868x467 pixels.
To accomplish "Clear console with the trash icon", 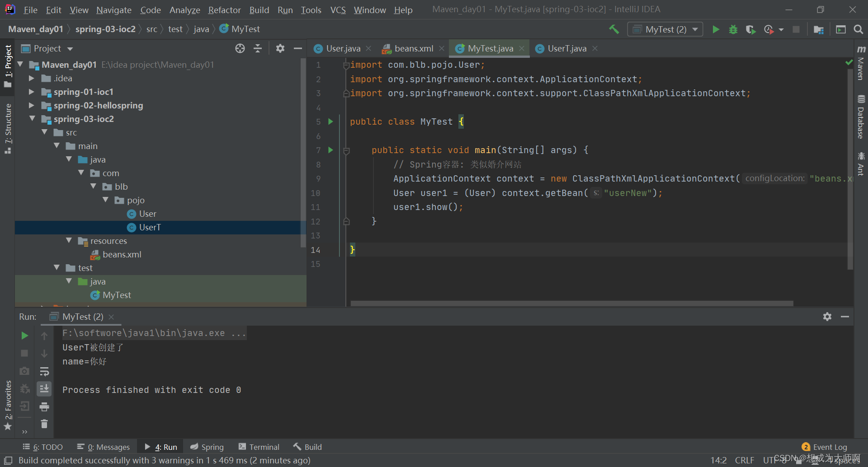I will click(x=44, y=424).
